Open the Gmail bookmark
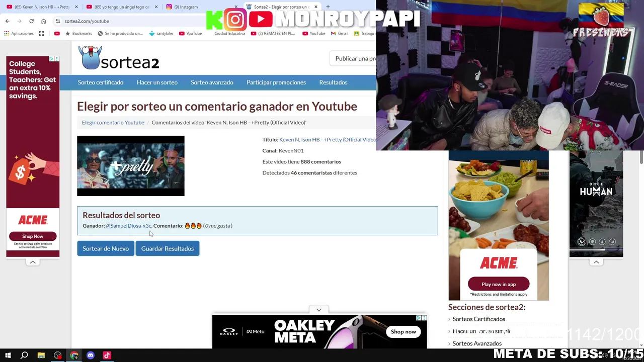The width and height of the screenshot is (644, 362). click(340, 34)
